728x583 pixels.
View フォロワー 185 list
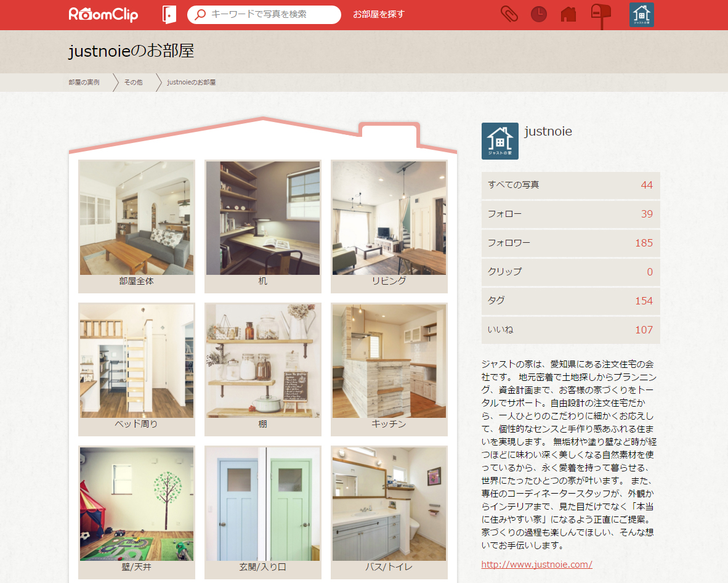click(570, 243)
